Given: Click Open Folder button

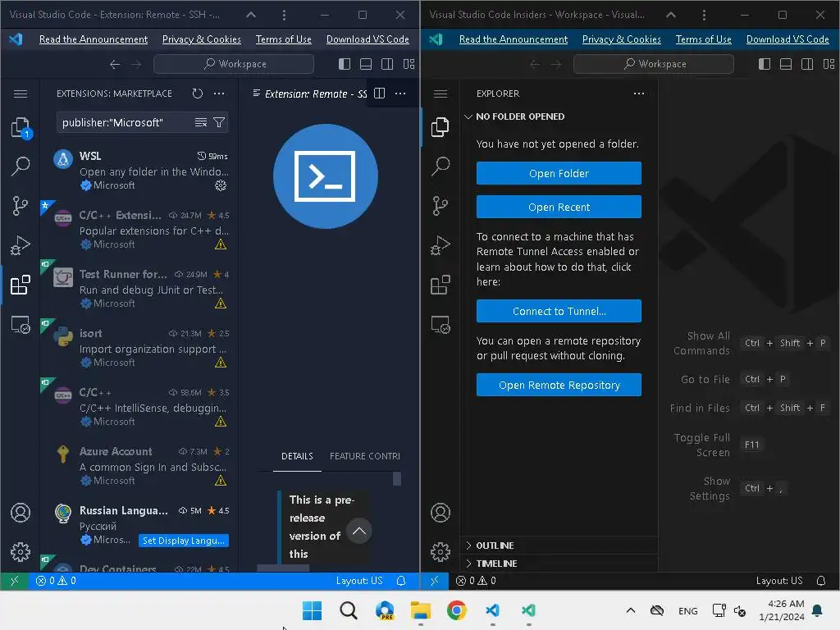Looking at the screenshot, I should [559, 174].
